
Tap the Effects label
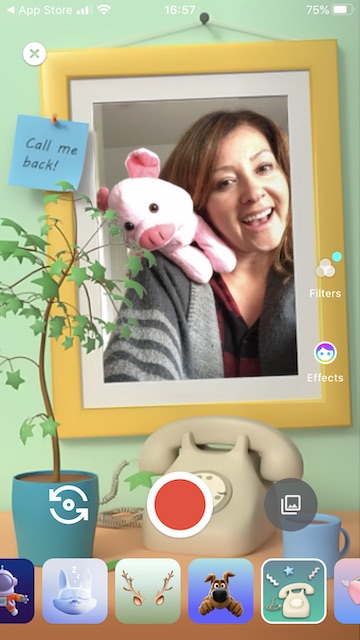[x=325, y=378]
